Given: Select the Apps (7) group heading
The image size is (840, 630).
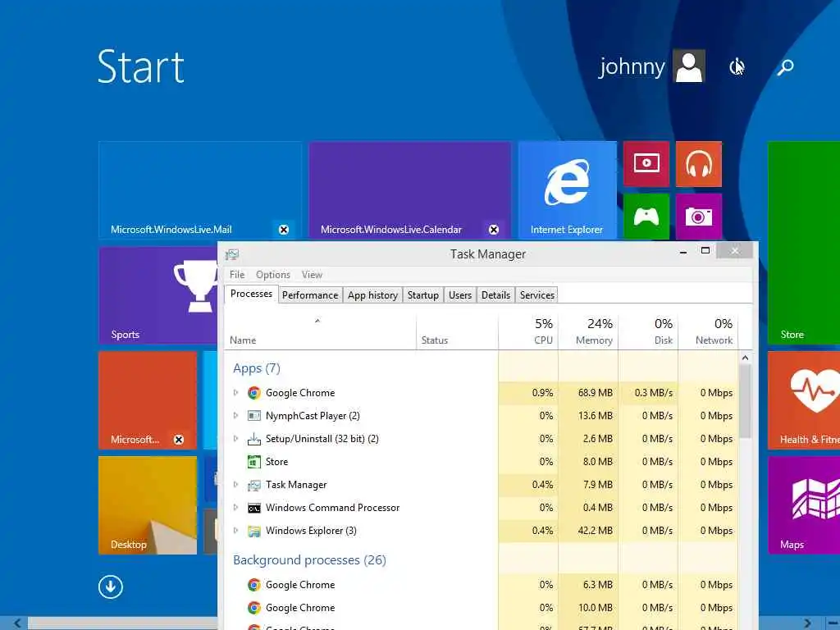Looking at the screenshot, I should (257, 368).
